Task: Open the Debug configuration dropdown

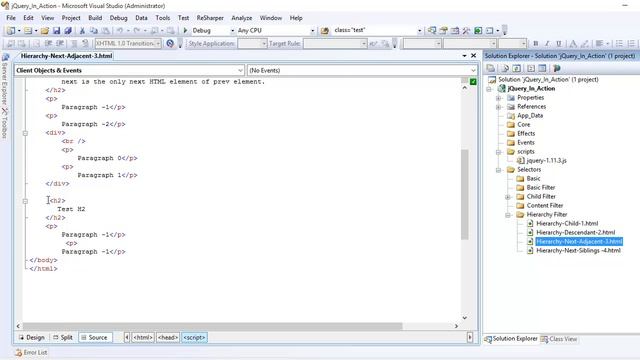Action: [233, 31]
